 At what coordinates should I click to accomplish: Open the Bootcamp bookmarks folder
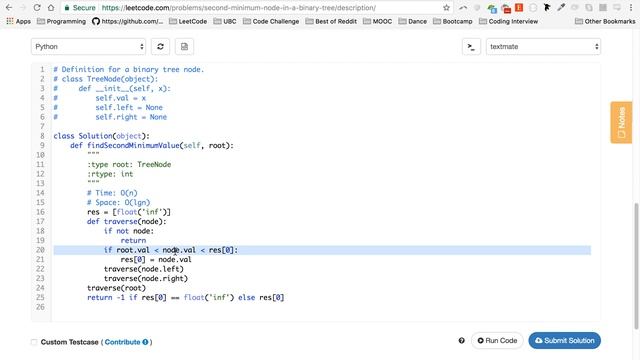[x=453, y=21]
